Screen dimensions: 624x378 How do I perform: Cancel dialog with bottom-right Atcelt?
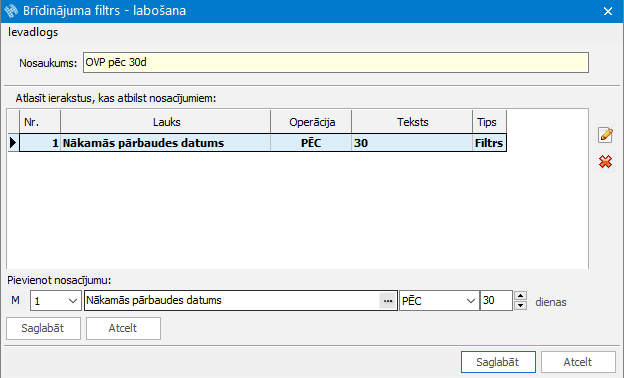[578, 362]
